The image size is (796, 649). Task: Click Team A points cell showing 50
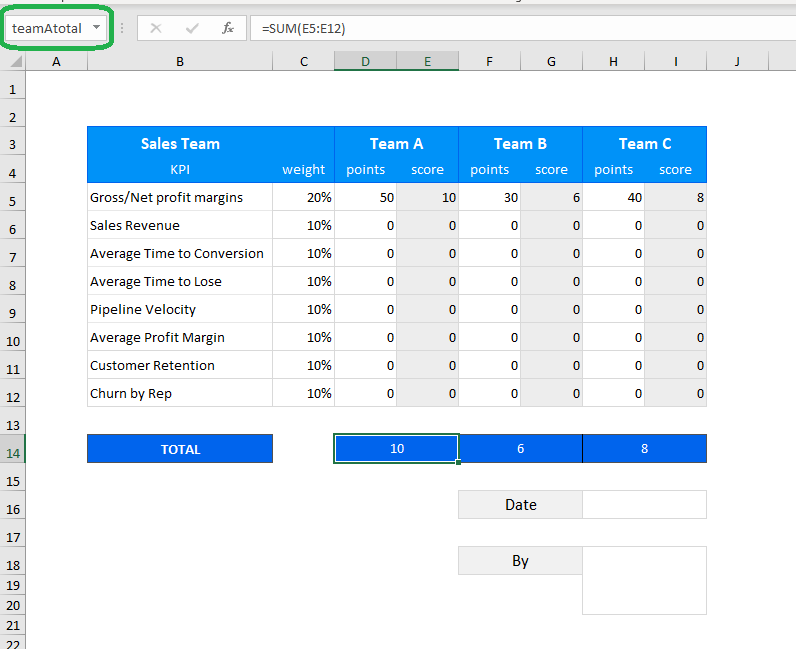click(365, 197)
